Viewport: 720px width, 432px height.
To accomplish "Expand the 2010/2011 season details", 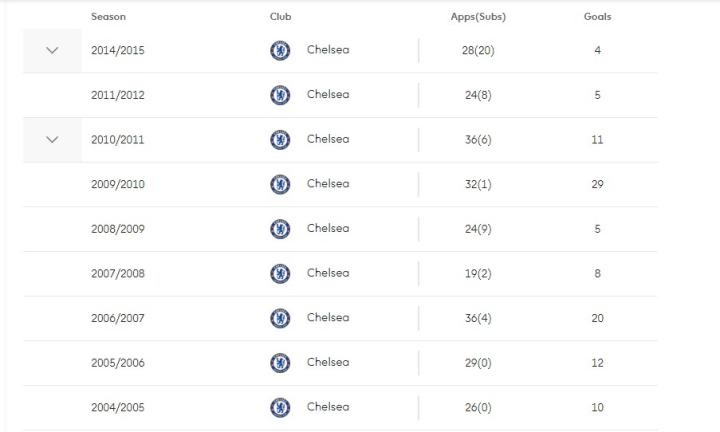I will (52, 140).
